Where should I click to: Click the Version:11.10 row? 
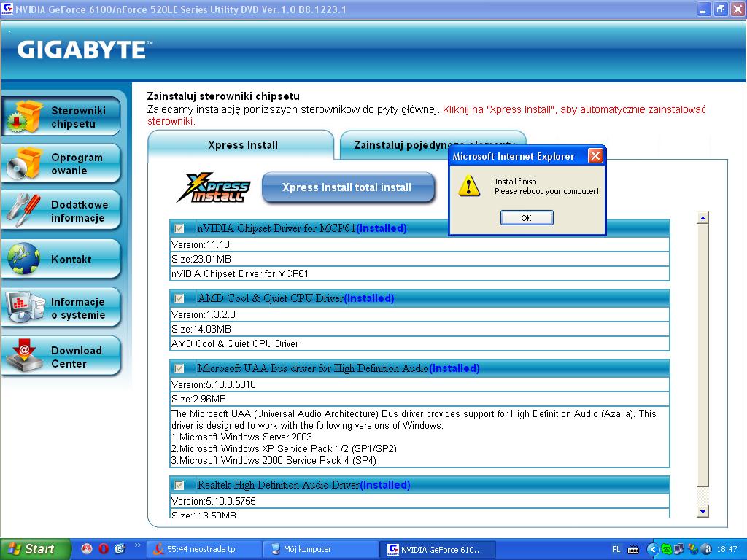419,245
